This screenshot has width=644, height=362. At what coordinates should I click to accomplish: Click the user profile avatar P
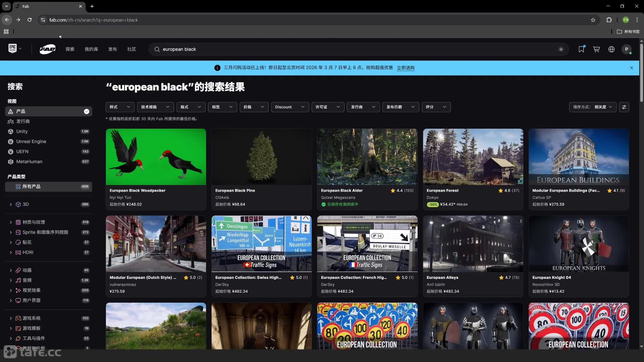pyautogui.click(x=626, y=49)
